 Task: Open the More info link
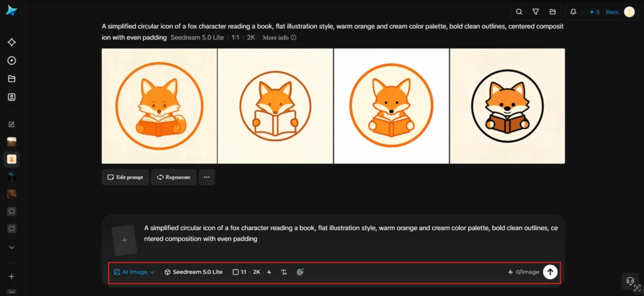tap(279, 38)
